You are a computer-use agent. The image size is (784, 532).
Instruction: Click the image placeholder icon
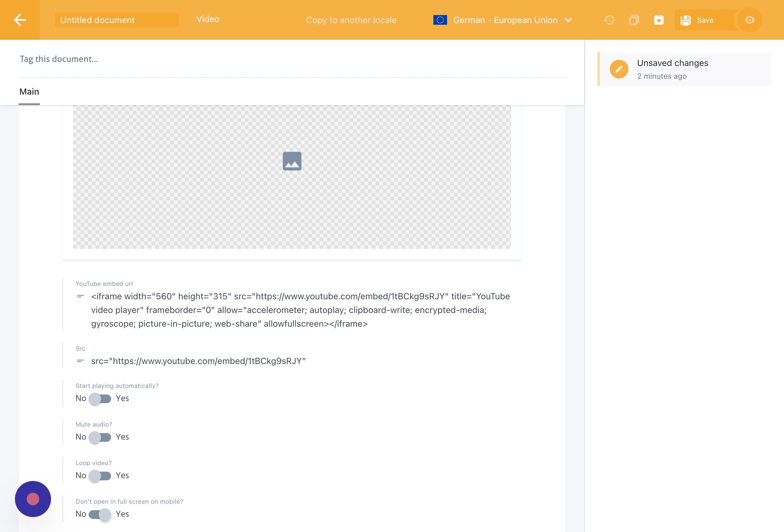pyautogui.click(x=292, y=161)
